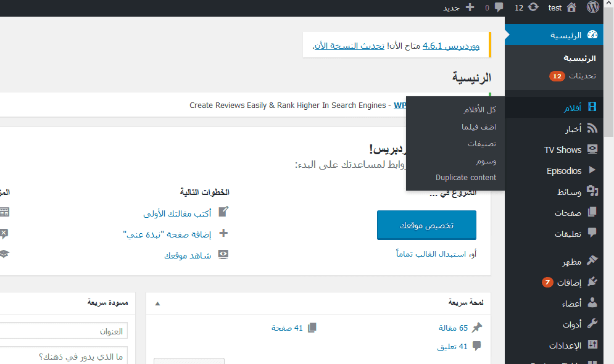Viewport: 614px width, 364px height.
Task: Collapse the لمحة سريعة panel arrow
Action: (x=157, y=303)
